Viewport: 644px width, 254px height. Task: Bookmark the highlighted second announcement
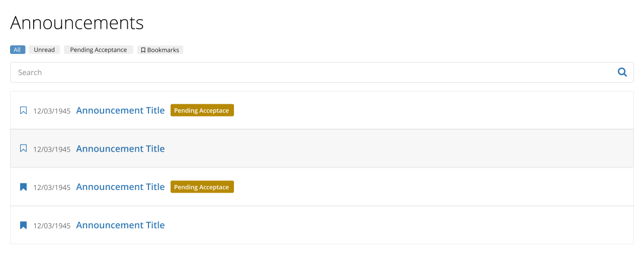tap(23, 148)
